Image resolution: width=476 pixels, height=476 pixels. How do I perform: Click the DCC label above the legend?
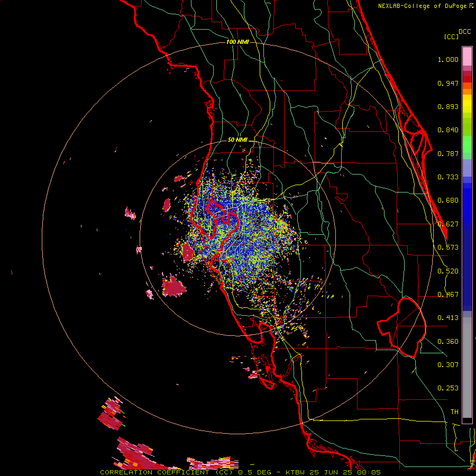pos(464,32)
